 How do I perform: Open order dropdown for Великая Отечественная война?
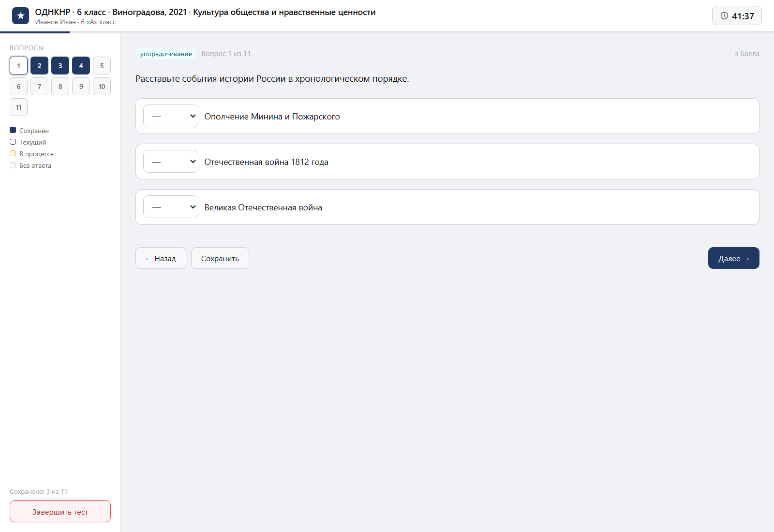point(171,207)
